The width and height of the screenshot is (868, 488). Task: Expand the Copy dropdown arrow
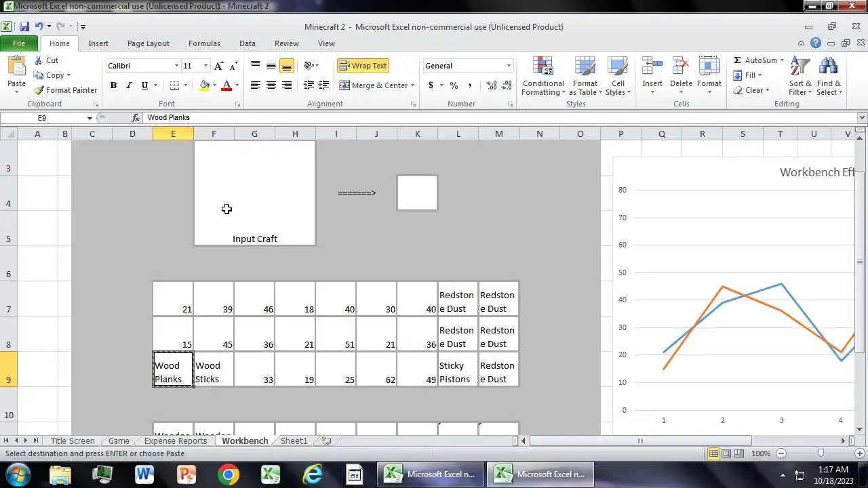tap(68, 75)
